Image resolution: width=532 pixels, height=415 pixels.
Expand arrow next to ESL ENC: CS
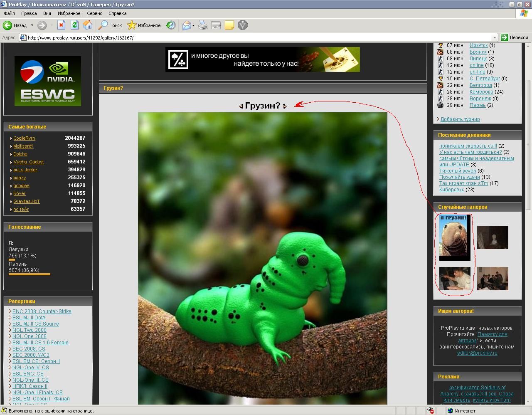[x=10, y=374]
